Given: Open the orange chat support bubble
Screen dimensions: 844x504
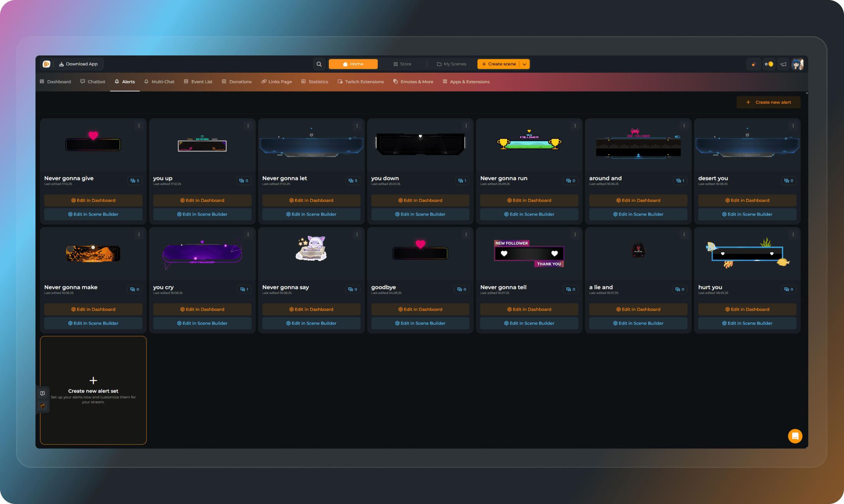Looking at the screenshot, I should coord(795,436).
